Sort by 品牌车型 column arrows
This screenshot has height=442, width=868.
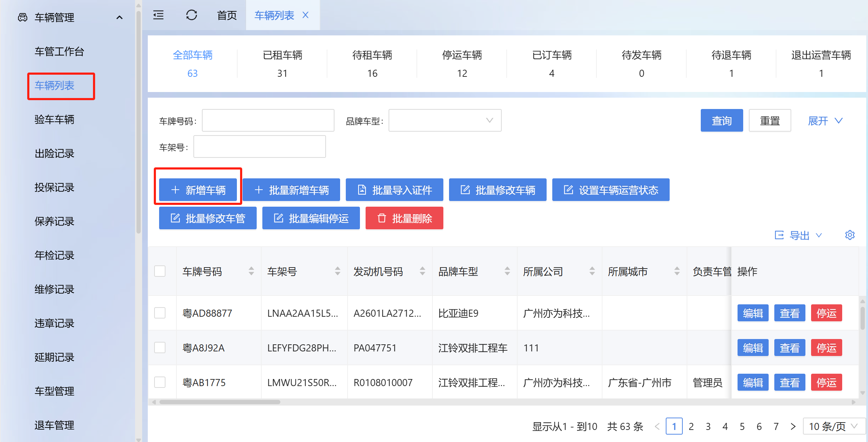coord(507,271)
